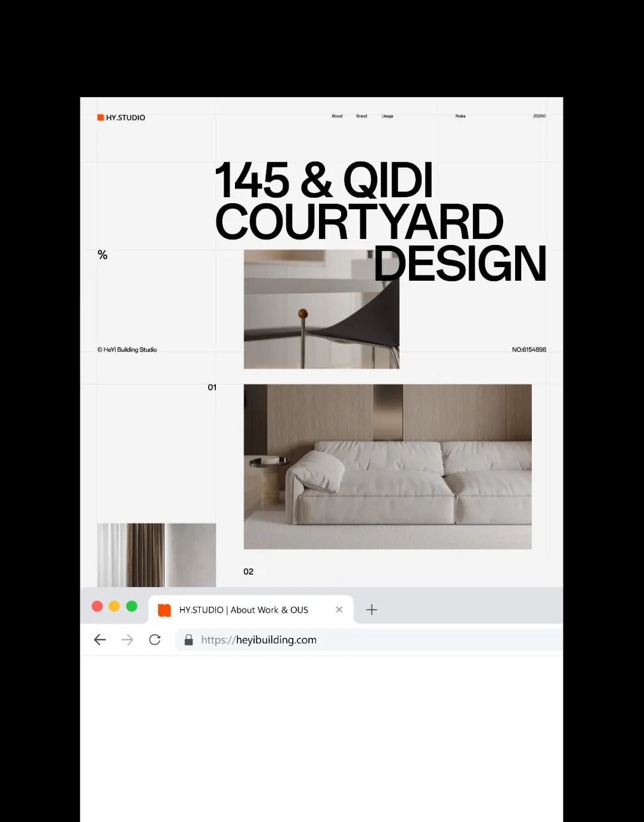Open the beige sofa living room image
The height and width of the screenshot is (822, 644).
click(388, 466)
